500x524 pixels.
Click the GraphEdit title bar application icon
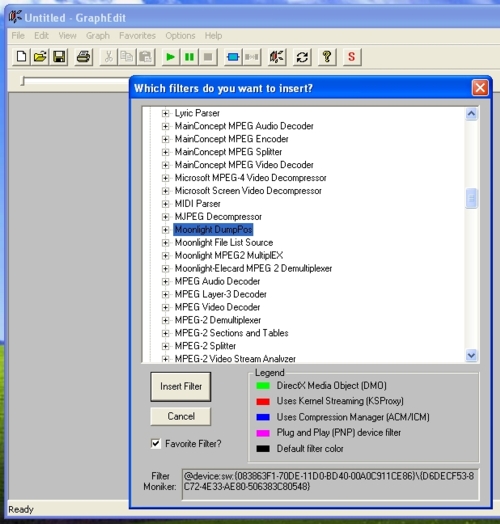[15, 17]
